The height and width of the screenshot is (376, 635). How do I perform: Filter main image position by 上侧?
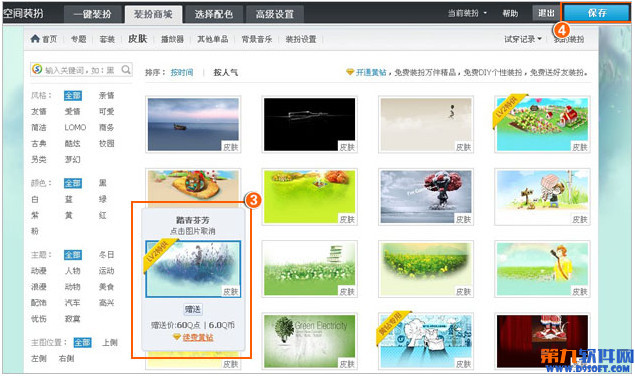110,342
